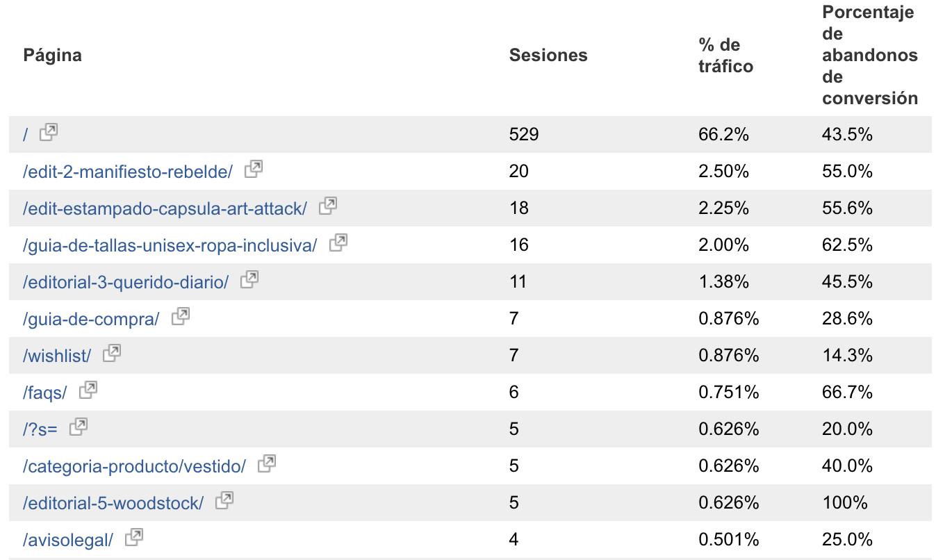Open external icon next to /avisolegal/

(x=134, y=537)
